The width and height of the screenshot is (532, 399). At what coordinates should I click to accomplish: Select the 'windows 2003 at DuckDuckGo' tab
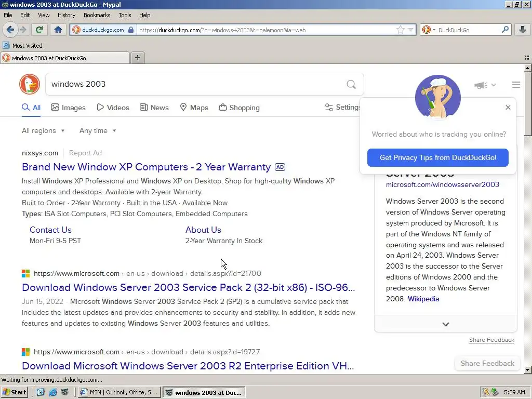(x=65, y=58)
